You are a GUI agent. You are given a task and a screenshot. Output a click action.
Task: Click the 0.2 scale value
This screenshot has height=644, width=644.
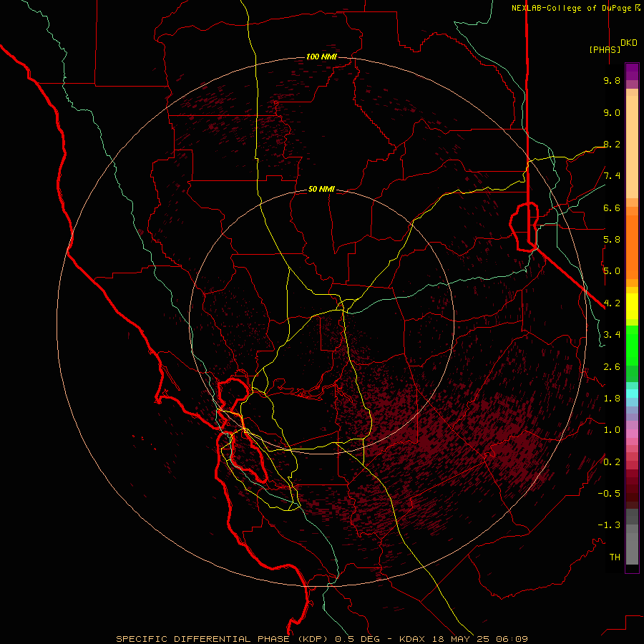tap(612, 462)
